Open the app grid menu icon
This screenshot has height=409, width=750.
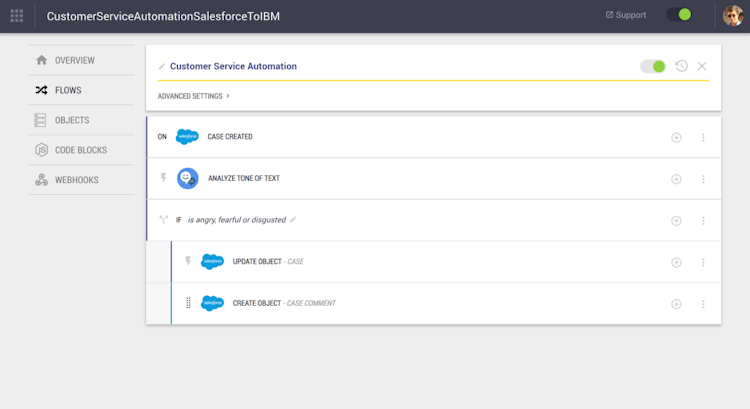pos(16,16)
